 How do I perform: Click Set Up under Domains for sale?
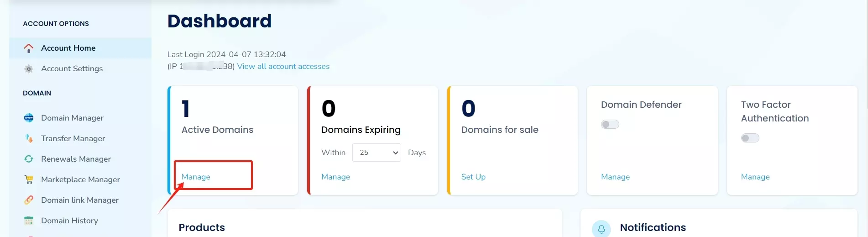point(473,177)
